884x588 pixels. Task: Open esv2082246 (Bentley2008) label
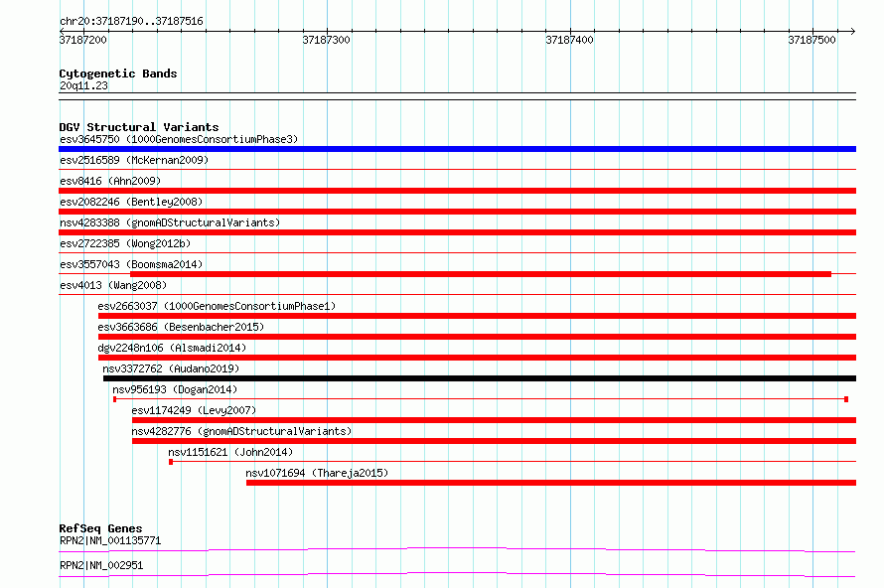click(131, 202)
